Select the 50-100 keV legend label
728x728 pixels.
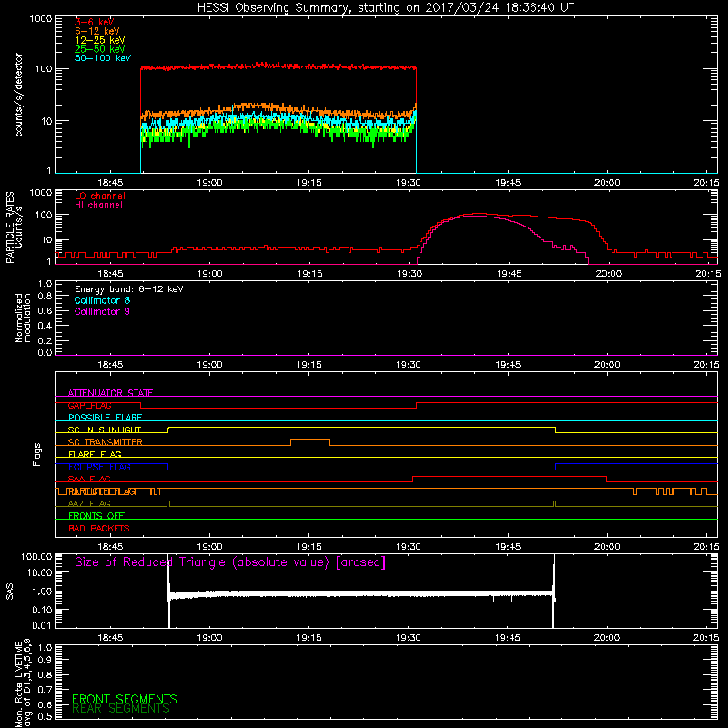[103, 58]
